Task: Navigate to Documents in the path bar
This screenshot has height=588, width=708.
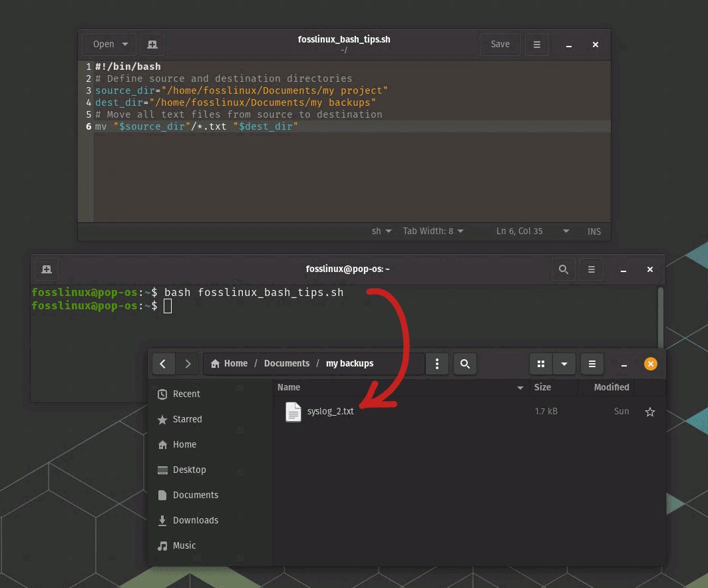Action: (287, 364)
